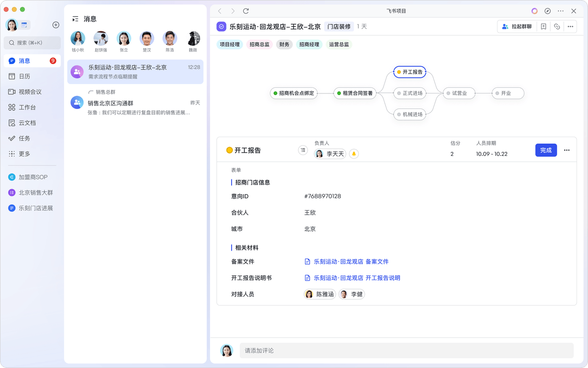Click the user profile avatar in sidebar
The height and width of the screenshot is (368, 588).
point(12,25)
